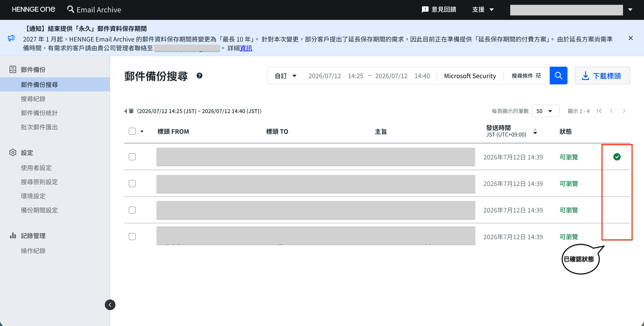Go to previous results page
Screen dimensions: 644x326
611,111
